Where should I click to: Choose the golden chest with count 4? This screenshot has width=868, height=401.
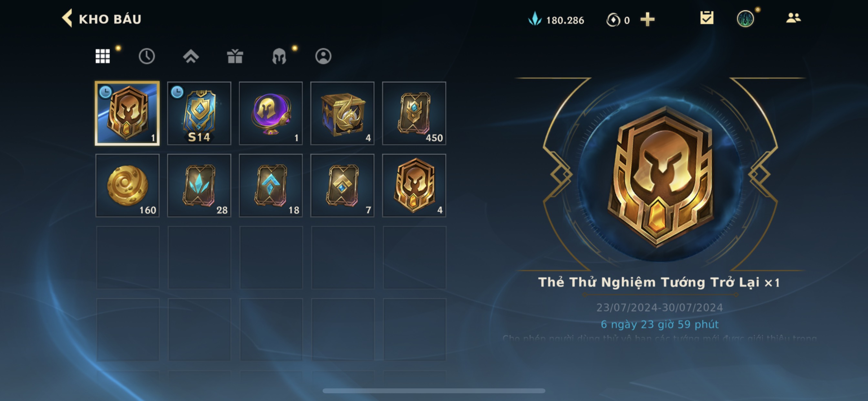point(342,114)
